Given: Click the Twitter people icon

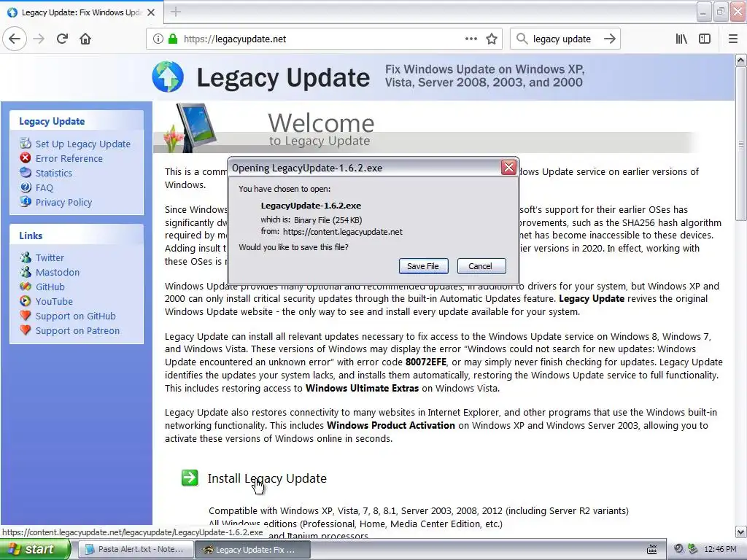Looking at the screenshot, I should pos(26,257).
